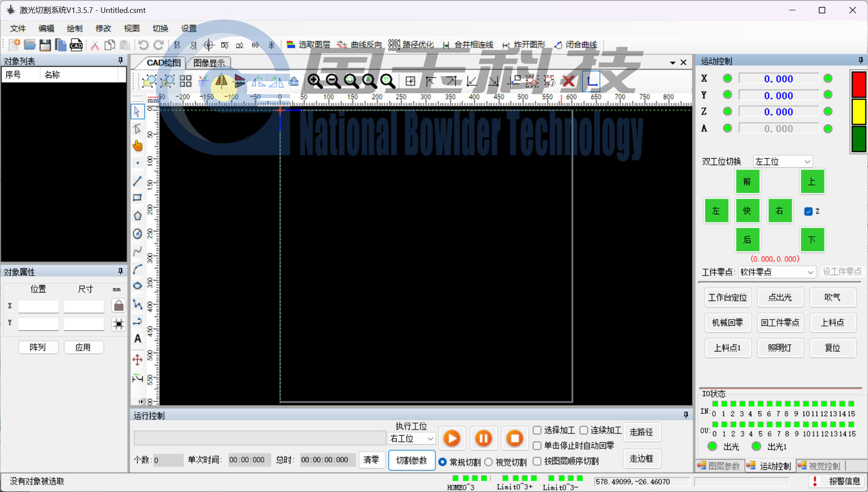Click the 切割参数 button
The height and width of the screenshot is (492, 868).
click(412, 461)
